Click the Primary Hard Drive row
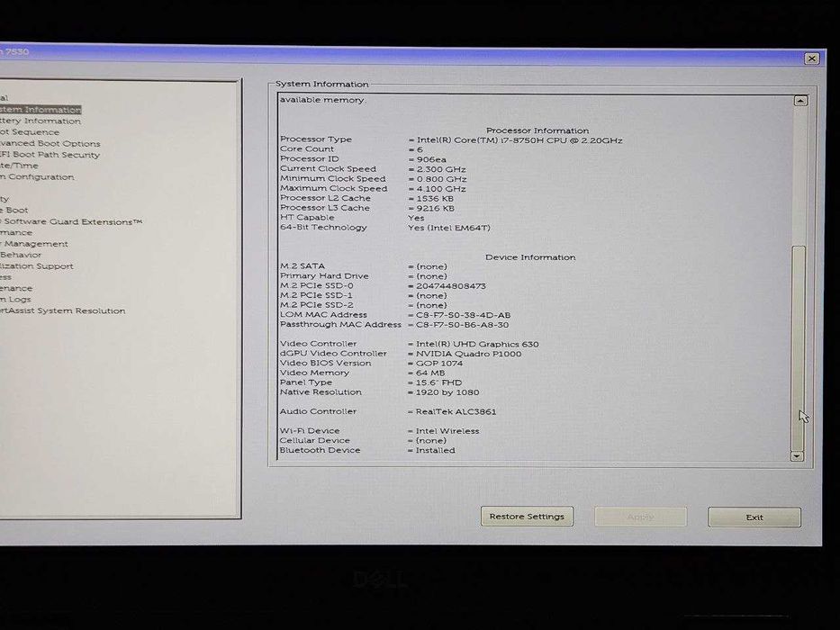The height and width of the screenshot is (630, 840). [363, 276]
